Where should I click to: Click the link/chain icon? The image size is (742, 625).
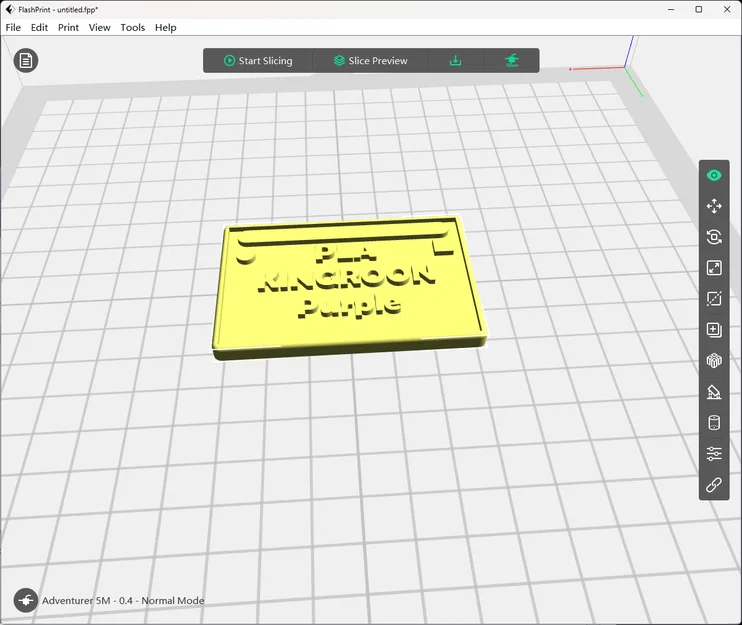point(714,484)
